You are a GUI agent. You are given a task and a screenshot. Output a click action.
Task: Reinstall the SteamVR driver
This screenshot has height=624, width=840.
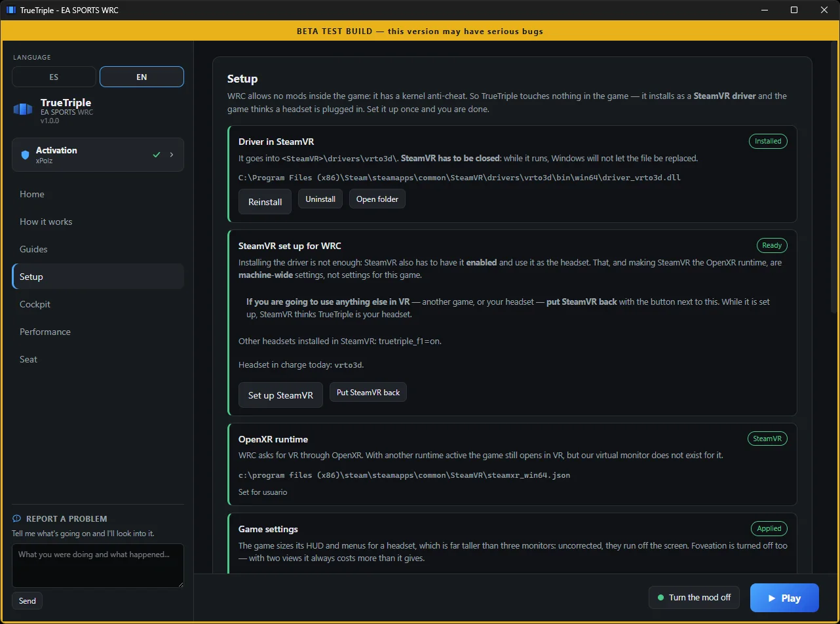(265, 202)
